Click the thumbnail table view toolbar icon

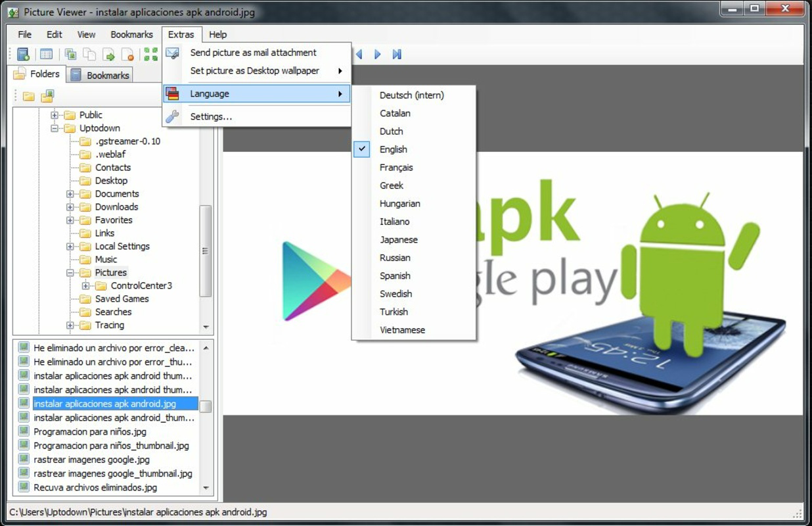[46, 55]
